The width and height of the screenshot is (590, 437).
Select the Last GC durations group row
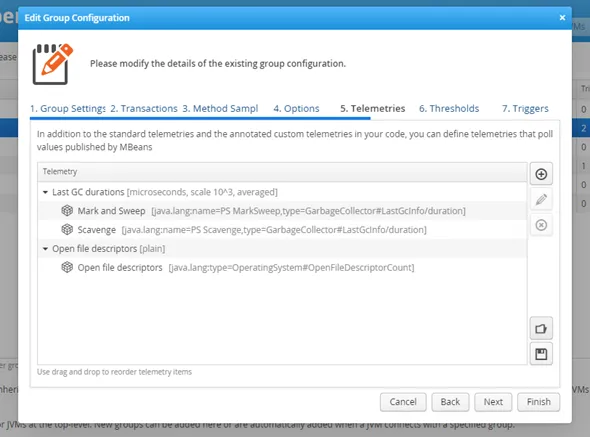[x=282, y=192]
